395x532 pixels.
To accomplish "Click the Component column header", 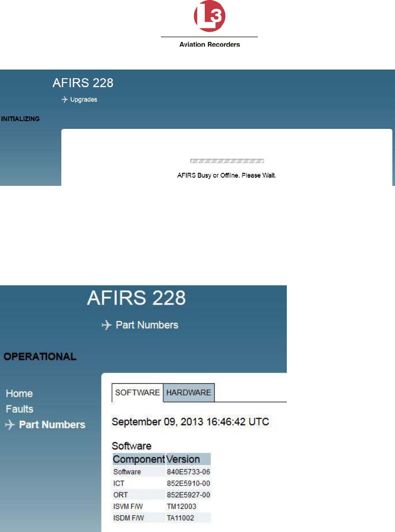I will pyautogui.click(x=139, y=459).
